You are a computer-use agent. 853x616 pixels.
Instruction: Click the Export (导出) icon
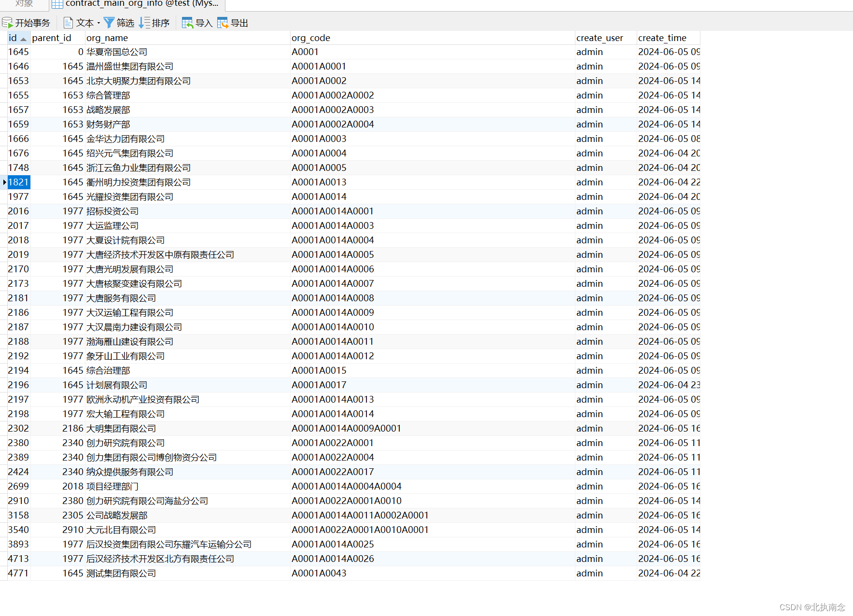coord(223,23)
